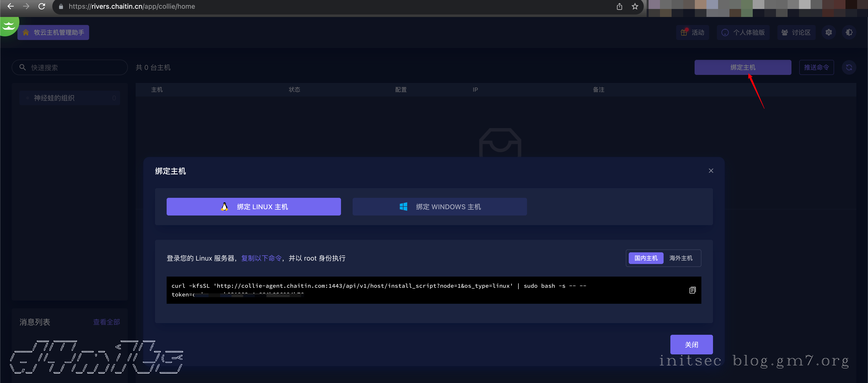Screen dimensions: 868x383
Task: Open the settings gear icon
Action: pyautogui.click(x=829, y=32)
